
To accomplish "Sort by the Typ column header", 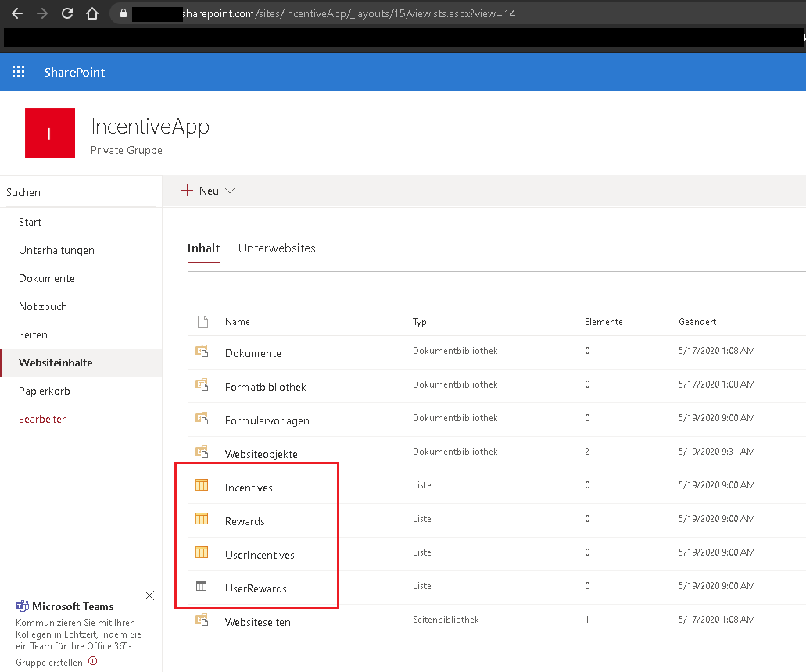I will 420,322.
